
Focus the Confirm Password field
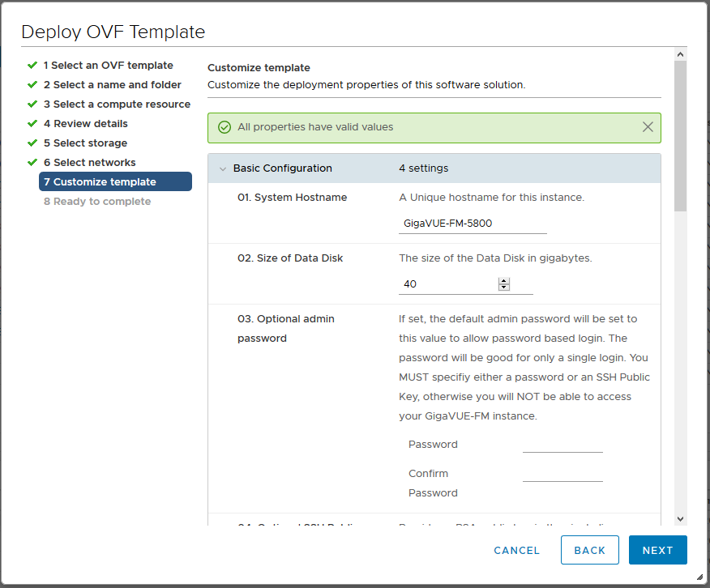pyautogui.click(x=562, y=474)
